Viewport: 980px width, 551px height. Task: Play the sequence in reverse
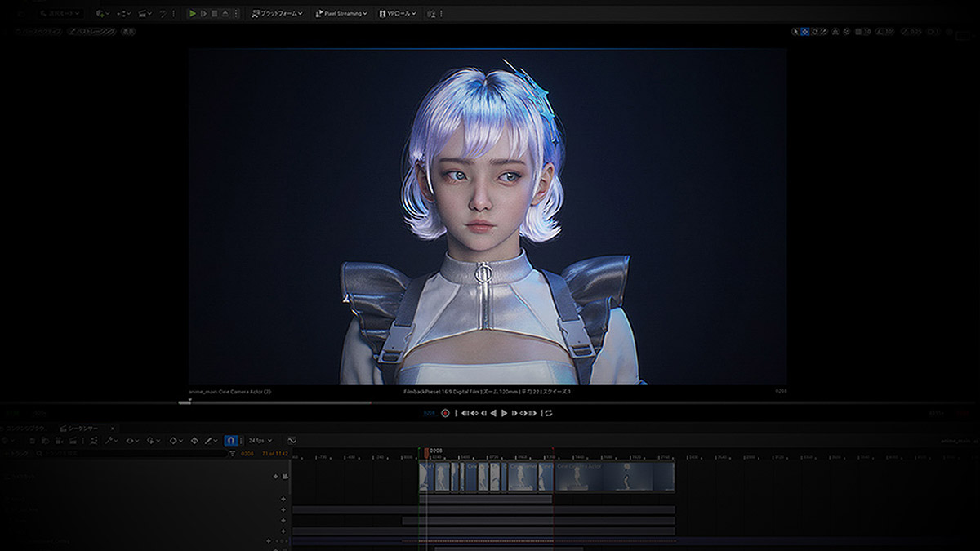493,413
